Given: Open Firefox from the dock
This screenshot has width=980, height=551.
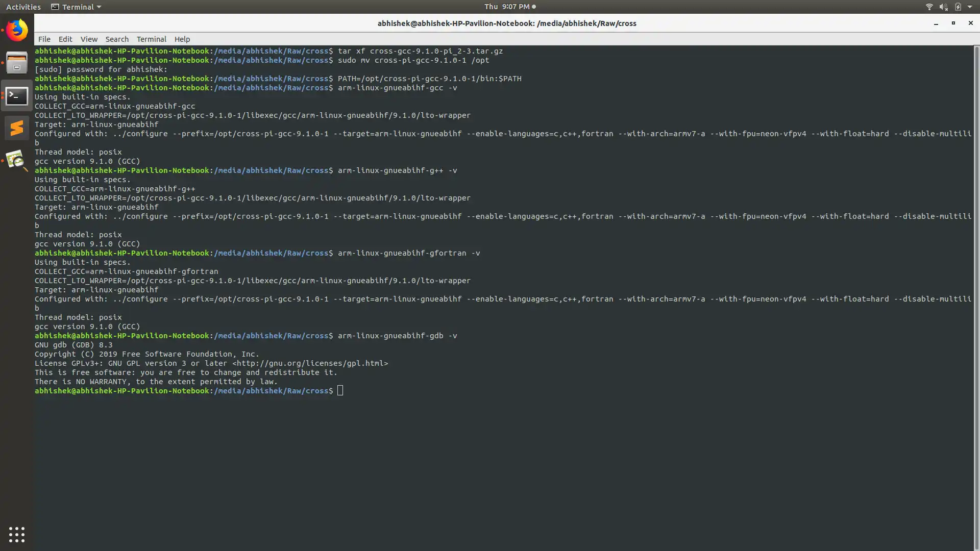Looking at the screenshot, I should [x=17, y=31].
